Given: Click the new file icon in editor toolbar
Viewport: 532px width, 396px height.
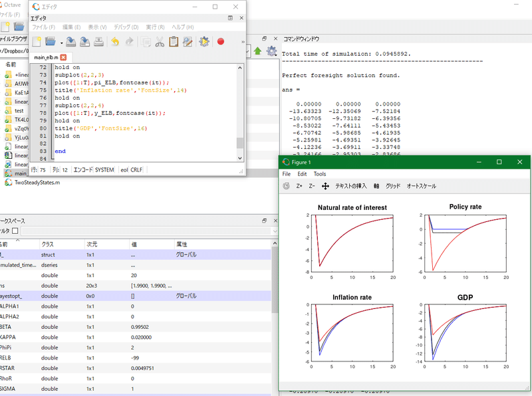Looking at the screenshot, I should (x=37, y=42).
